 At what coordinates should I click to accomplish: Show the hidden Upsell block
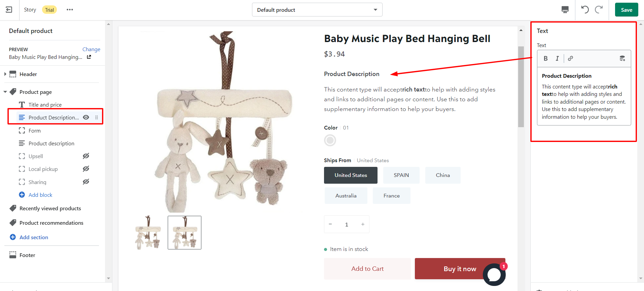[x=86, y=156]
